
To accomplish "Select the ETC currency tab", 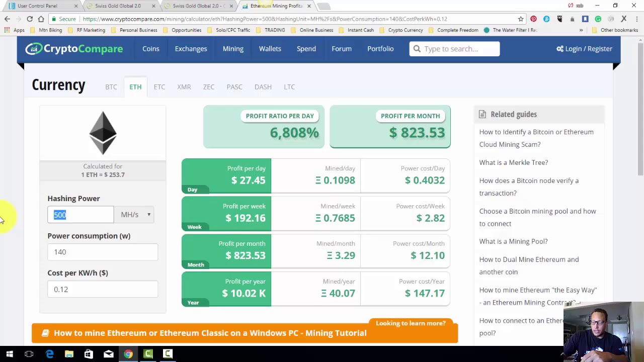I will pos(159,87).
